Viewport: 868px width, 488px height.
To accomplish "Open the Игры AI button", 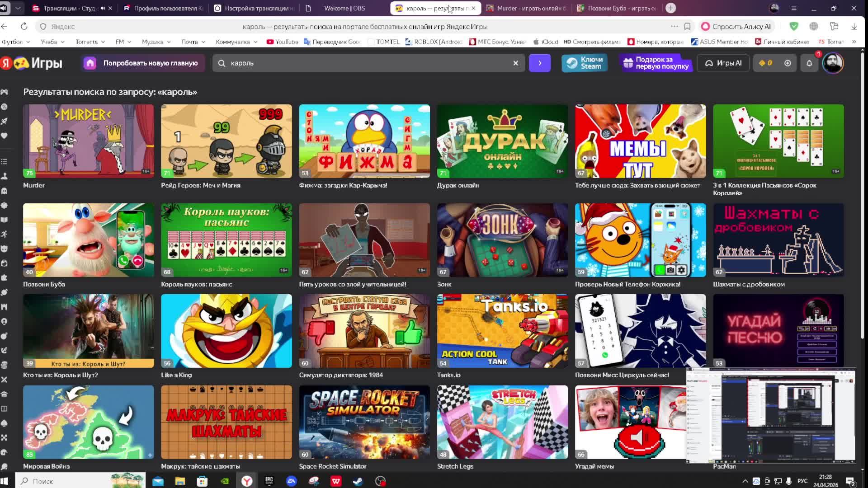I will 723,63.
